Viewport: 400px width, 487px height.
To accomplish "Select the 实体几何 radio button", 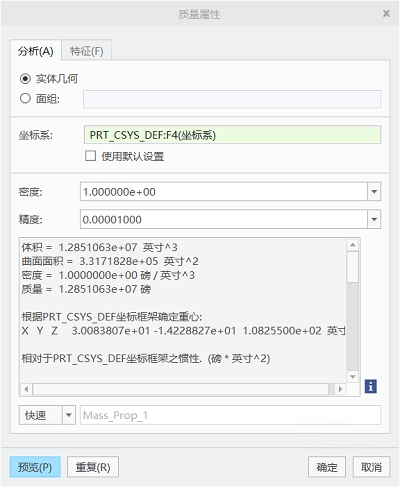I will tap(25, 79).
